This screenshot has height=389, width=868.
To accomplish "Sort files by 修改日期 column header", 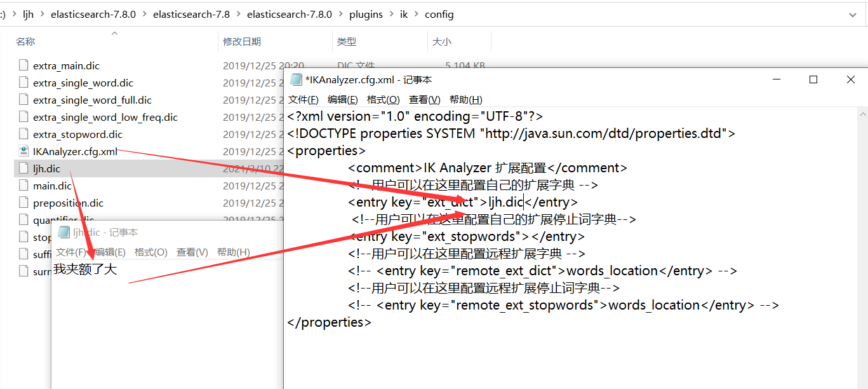I will pos(241,41).
